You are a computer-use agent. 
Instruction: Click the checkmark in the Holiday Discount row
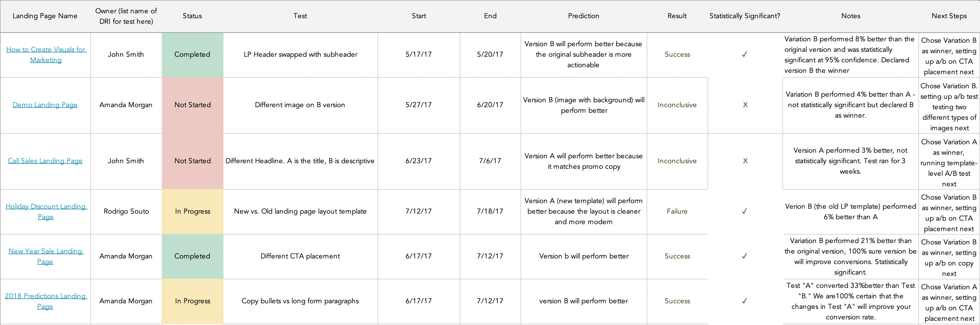(x=745, y=211)
